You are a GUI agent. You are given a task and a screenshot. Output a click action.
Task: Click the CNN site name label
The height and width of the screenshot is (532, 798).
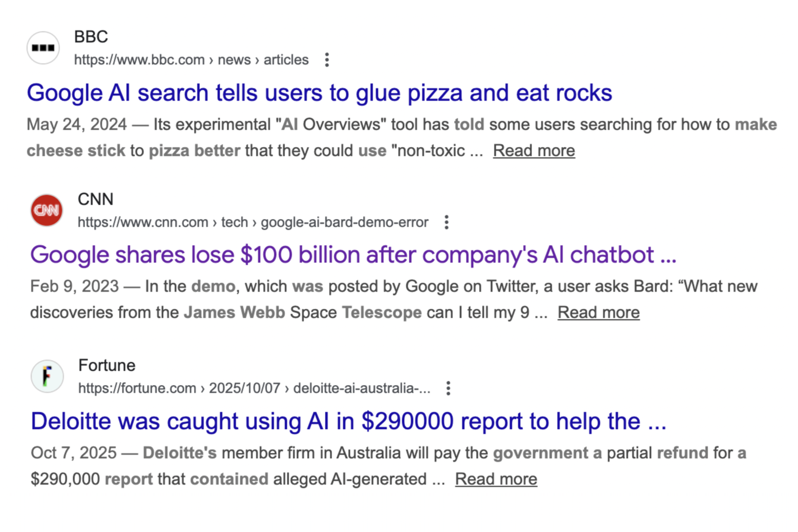pyautogui.click(x=96, y=199)
